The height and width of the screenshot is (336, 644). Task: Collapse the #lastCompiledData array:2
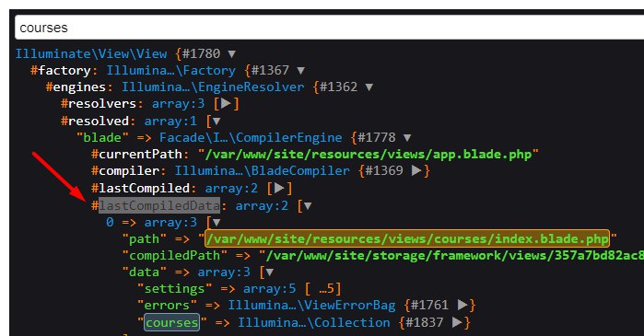(x=307, y=206)
